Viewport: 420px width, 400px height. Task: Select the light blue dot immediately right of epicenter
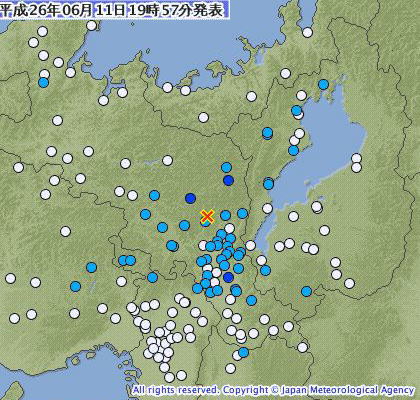(x=226, y=215)
